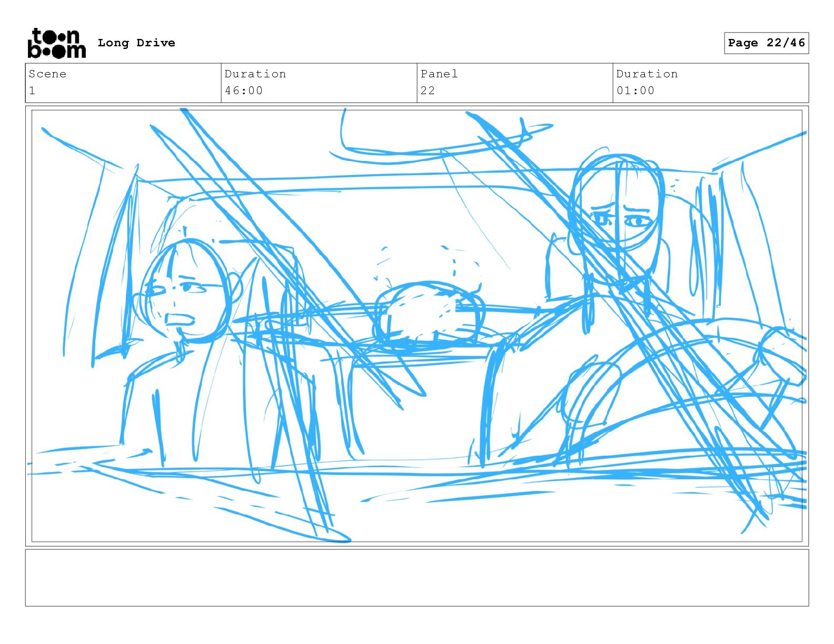Click the empty notes box below the sketch
This screenshot has width=834, height=644.
[x=417, y=578]
